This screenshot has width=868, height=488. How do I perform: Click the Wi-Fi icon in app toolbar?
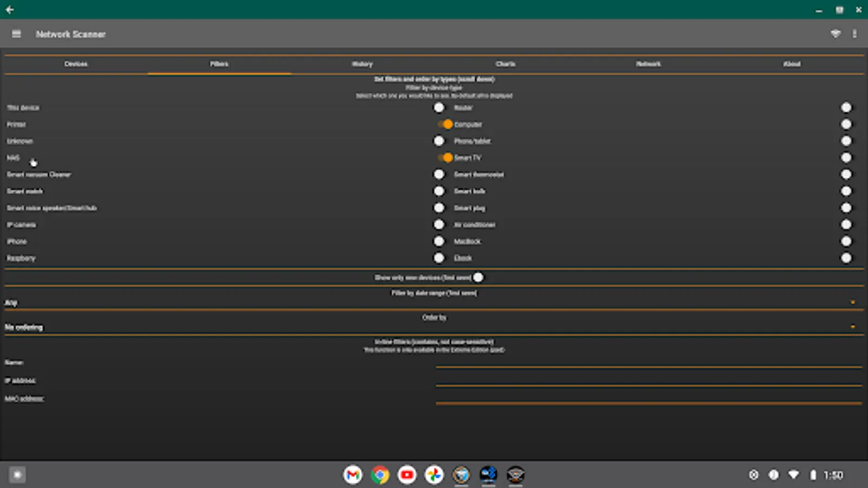[x=835, y=34]
